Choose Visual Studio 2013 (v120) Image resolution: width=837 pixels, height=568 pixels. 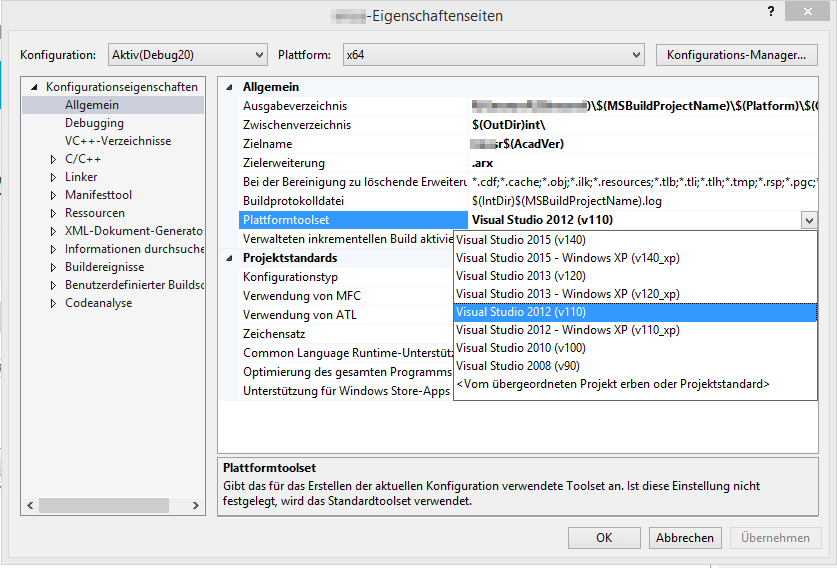(635, 276)
